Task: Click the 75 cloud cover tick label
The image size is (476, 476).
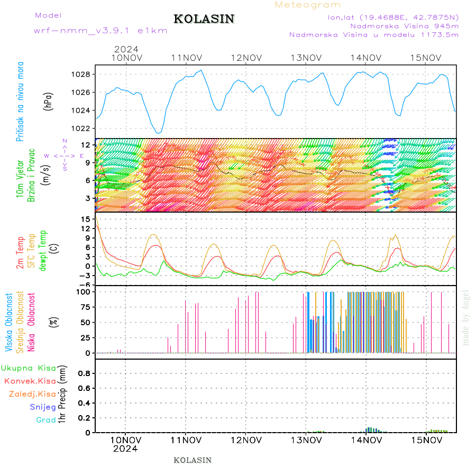Action: coord(86,307)
